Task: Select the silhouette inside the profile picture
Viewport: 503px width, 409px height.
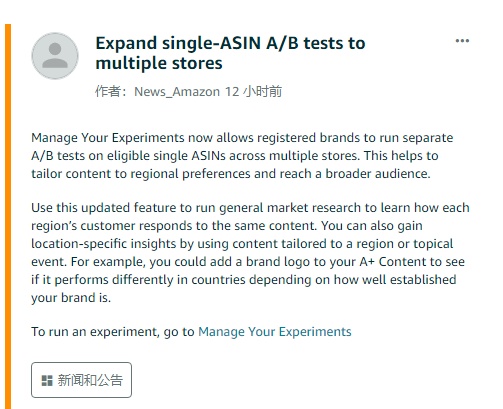Action: point(55,56)
